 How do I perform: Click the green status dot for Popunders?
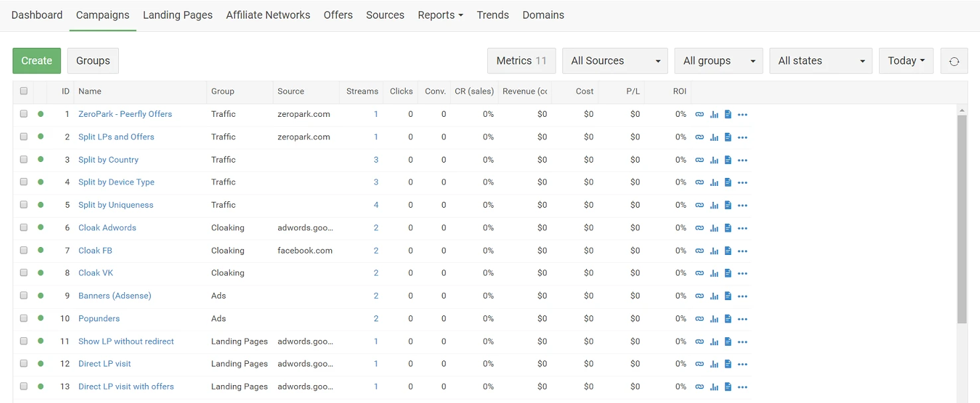tap(41, 318)
